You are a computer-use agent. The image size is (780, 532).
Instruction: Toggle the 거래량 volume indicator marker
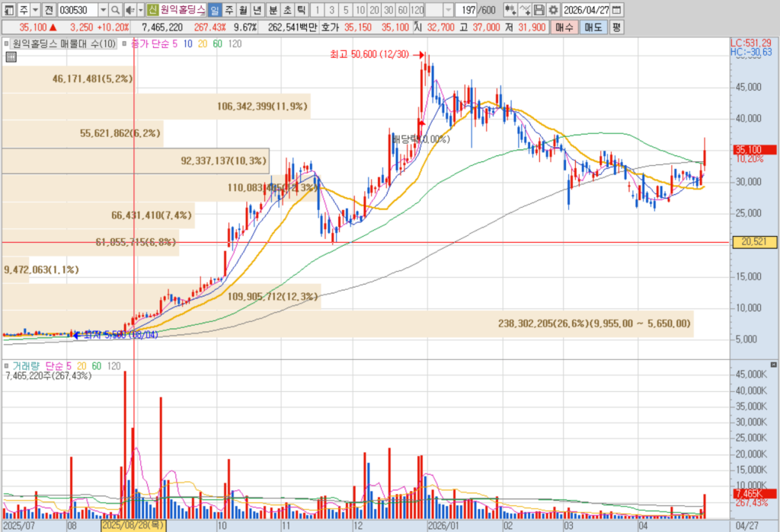click(x=6, y=366)
